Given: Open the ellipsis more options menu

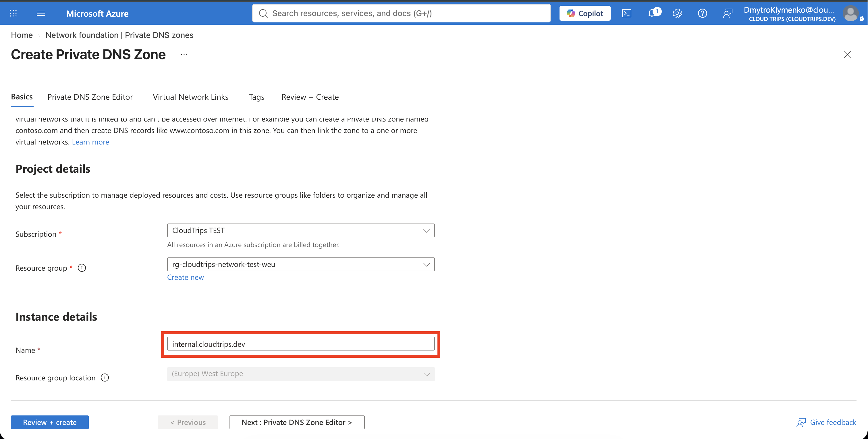Looking at the screenshot, I should [184, 54].
